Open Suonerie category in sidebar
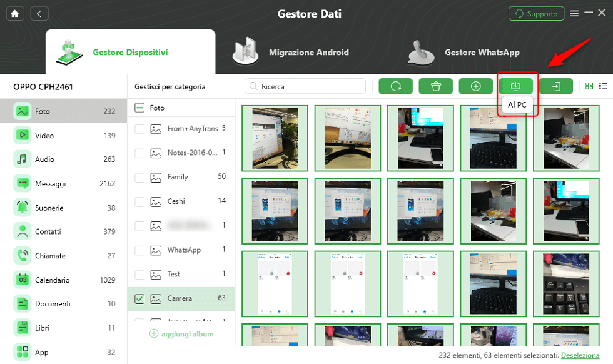The height and width of the screenshot is (364, 613). click(x=63, y=208)
